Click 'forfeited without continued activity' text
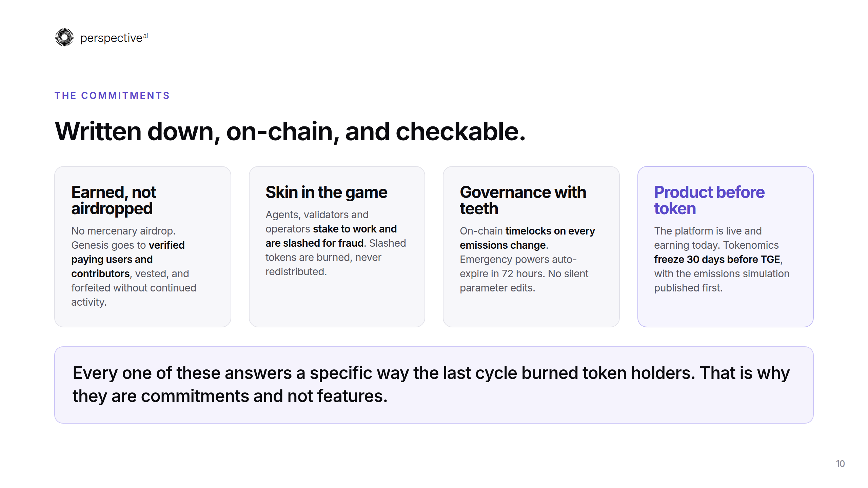Image resolution: width=868 pixels, height=488 pixels. (134, 295)
